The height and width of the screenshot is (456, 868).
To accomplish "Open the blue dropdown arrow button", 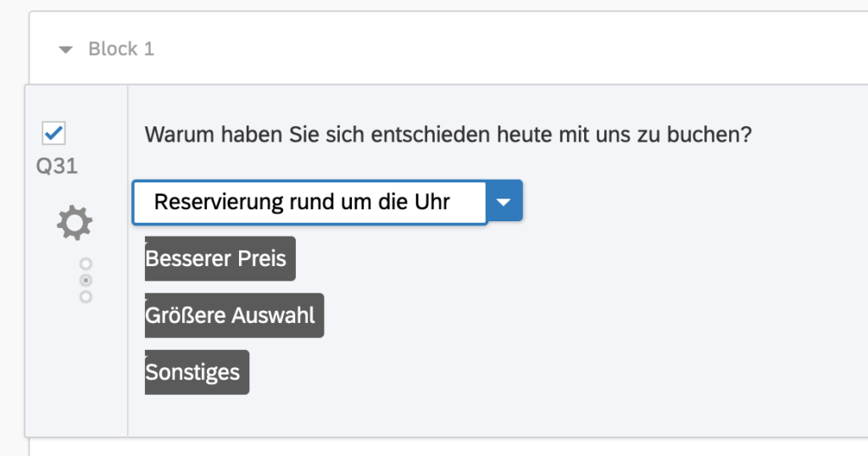I will (504, 202).
